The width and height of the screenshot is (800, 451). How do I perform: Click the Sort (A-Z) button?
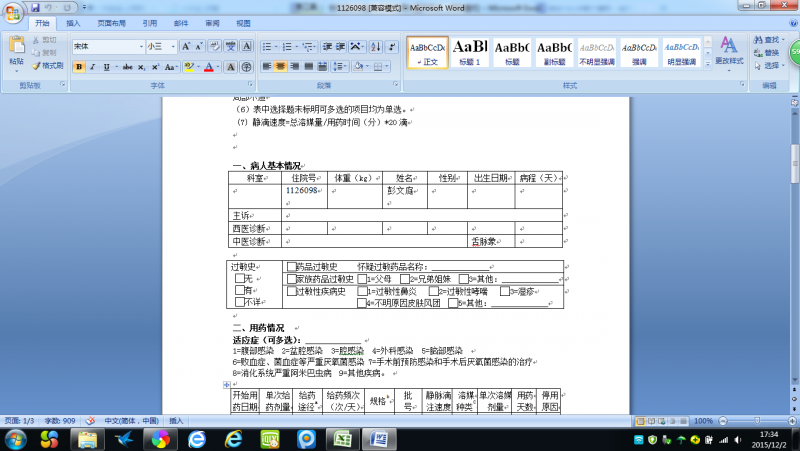coord(376,46)
